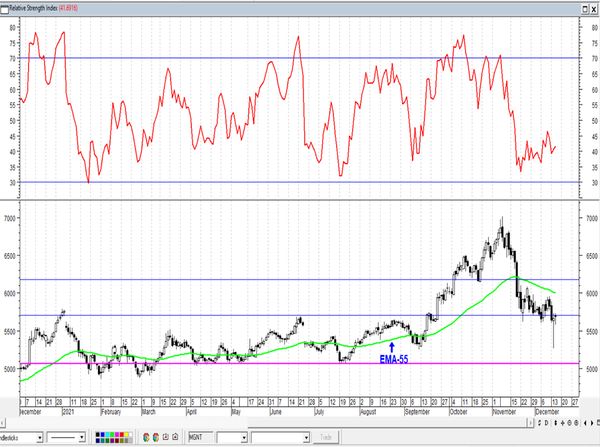
Task: Click the first colorful chart style icon
Action: click(x=146, y=437)
